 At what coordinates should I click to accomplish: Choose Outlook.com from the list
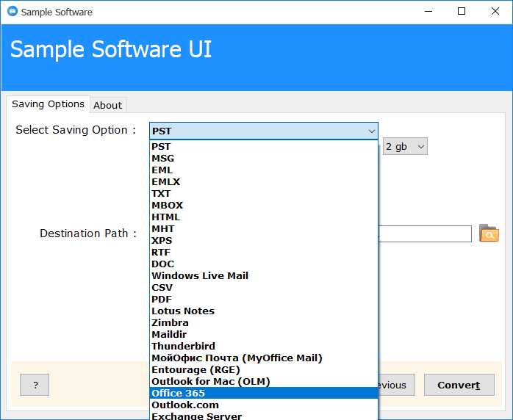pos(264,405)
